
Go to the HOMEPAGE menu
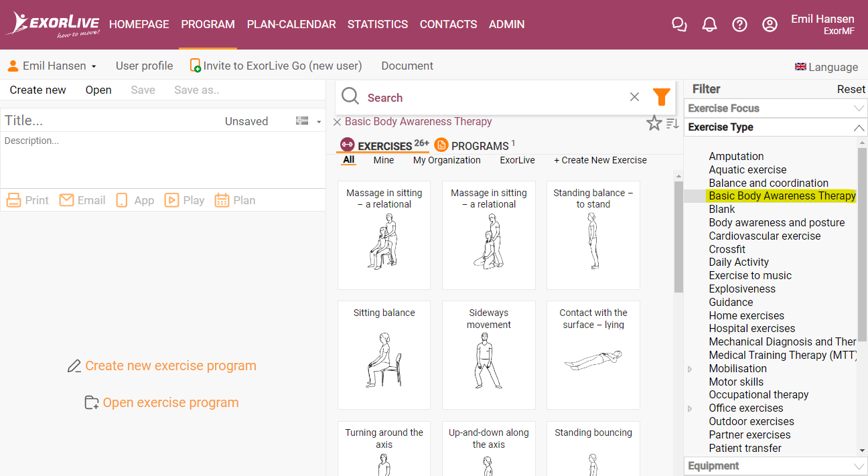pyautogui.click(x=139, y=24)
